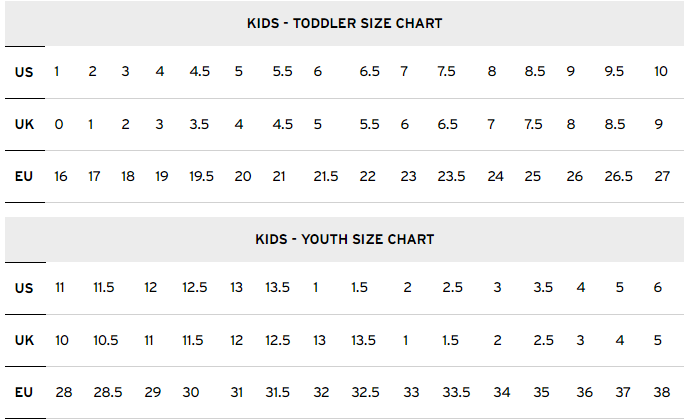Click the US row label in youth chart
Viewport: 687px width, 420px height.
pos(24,287)
